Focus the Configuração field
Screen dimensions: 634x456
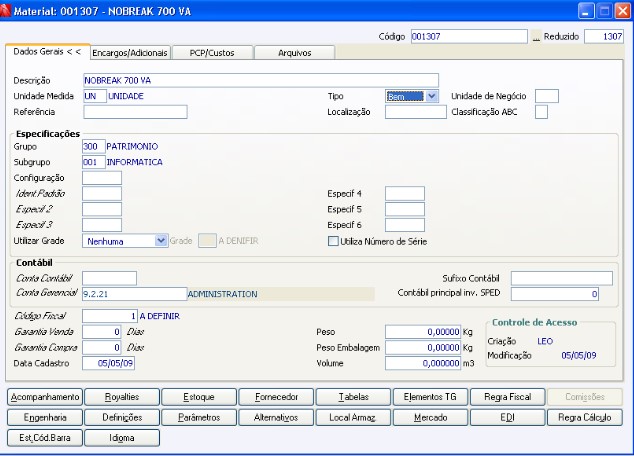click(x=101, y=178)
